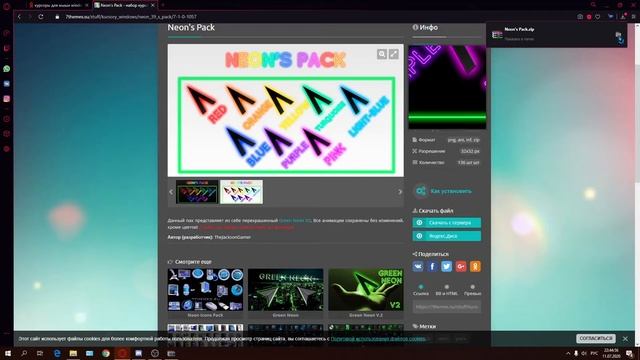Open File Explorer from the taskbar
The width and height of the screenshot is (640, 360).
click(x=73, y=353)
